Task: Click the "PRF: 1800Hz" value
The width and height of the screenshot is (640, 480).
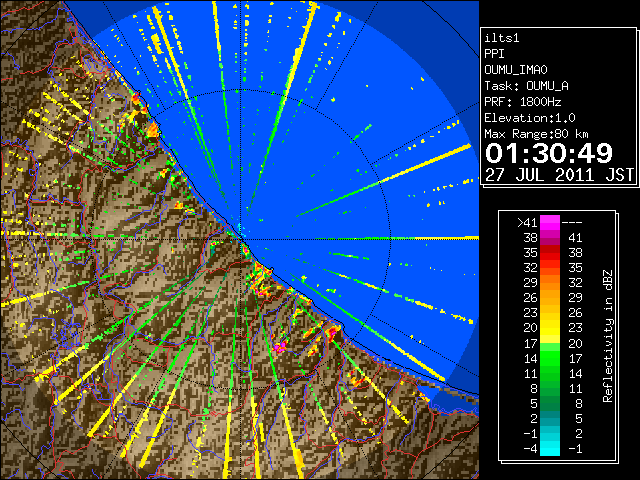Action: point(523,102)
